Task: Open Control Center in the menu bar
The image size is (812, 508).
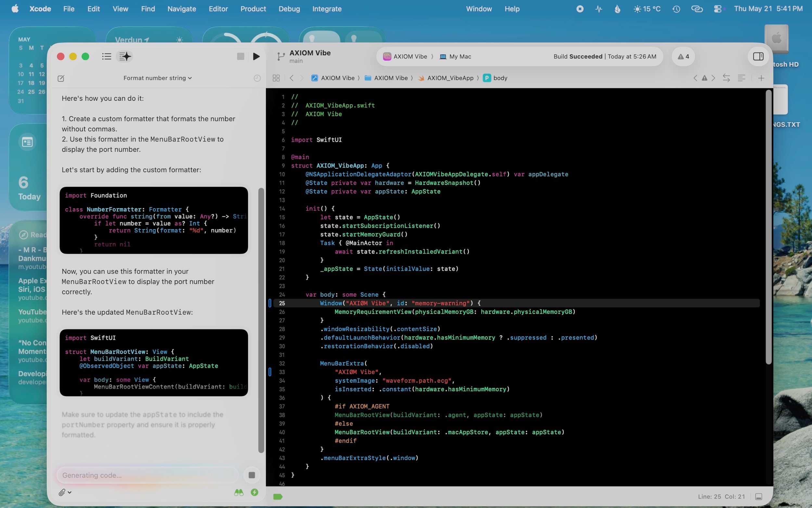Action: pyautogui.click(x=718, y=9)
